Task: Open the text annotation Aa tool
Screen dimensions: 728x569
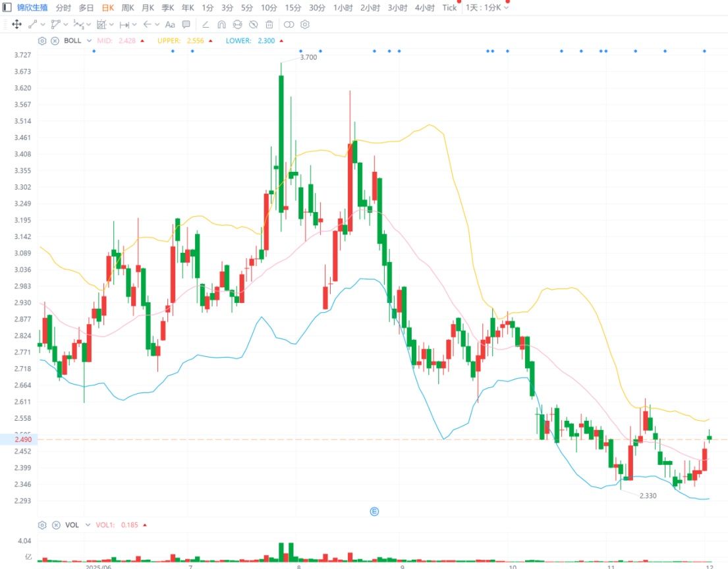Action: click(170, 24)
